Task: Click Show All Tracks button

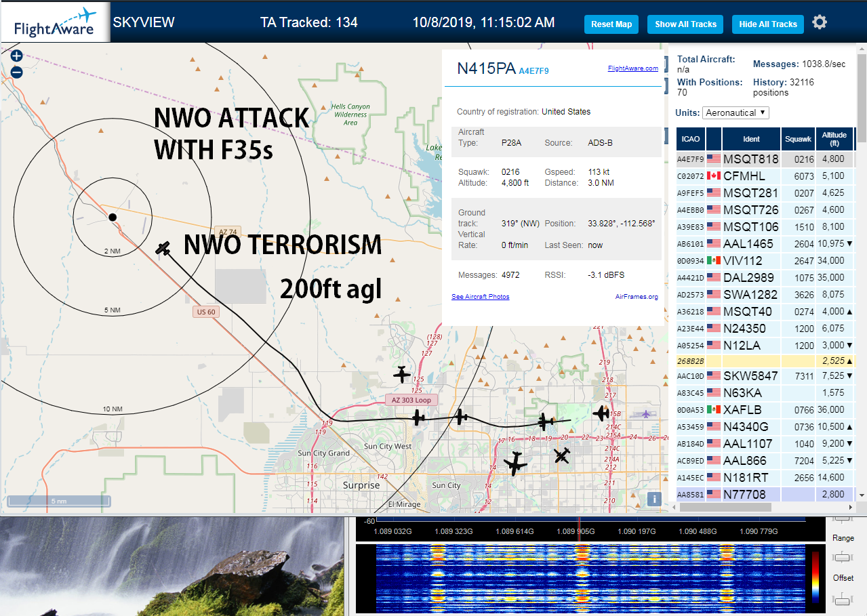Action: tap(685, 24)
